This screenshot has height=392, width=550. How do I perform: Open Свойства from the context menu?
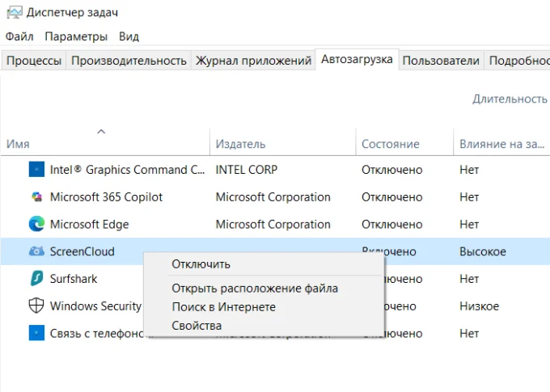pos(197,326)
